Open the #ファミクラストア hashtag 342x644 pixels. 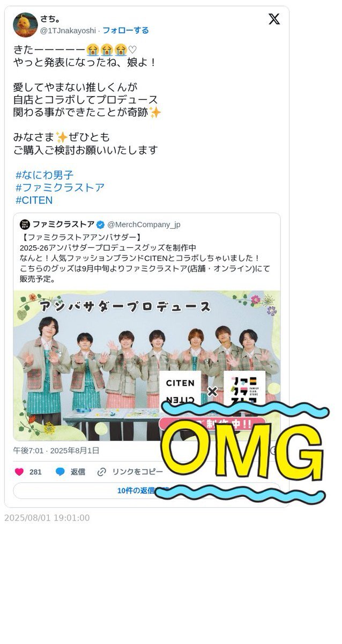pyautogui.click(x=60, y=188)
